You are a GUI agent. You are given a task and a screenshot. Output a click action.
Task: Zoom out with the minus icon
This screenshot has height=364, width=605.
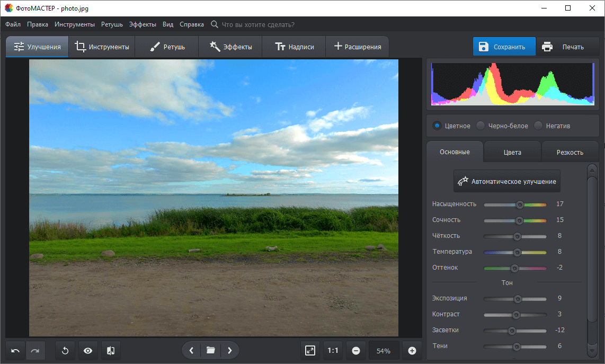pos(356,351)
